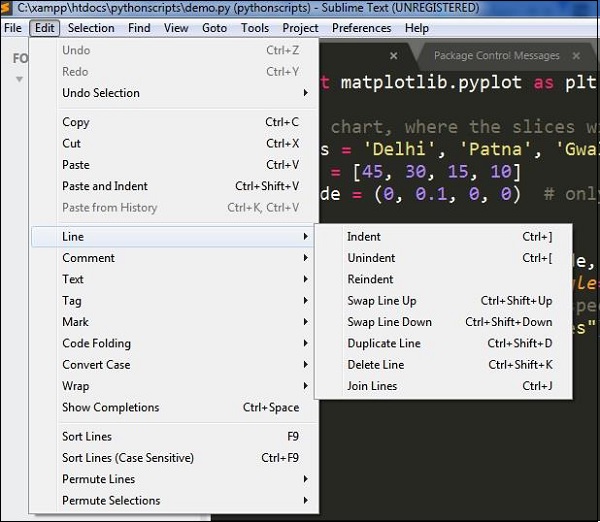Choose Sort Lines (Case Sensitive)

point(174,458)
